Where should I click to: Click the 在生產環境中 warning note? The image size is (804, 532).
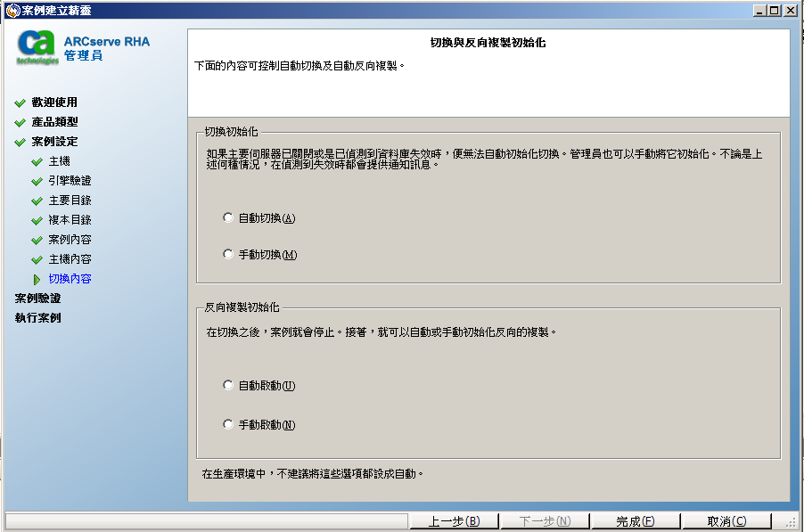coord(313,473)
